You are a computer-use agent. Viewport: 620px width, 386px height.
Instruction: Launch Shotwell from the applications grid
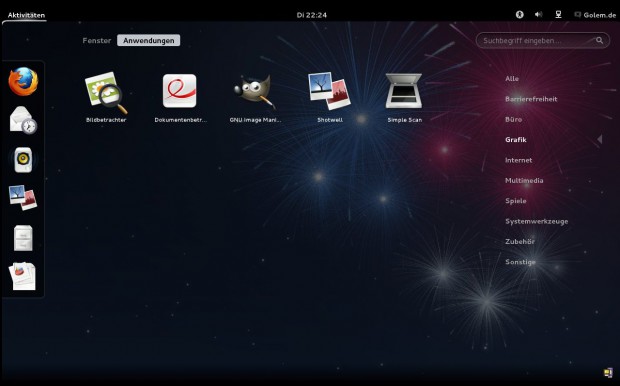[330, 97]
